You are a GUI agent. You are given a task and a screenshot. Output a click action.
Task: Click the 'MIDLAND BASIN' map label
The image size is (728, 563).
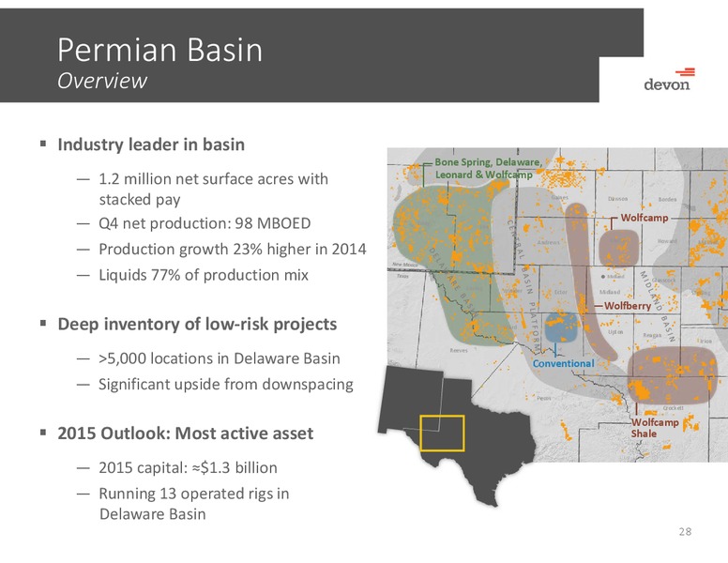click(x=658, y=307)
